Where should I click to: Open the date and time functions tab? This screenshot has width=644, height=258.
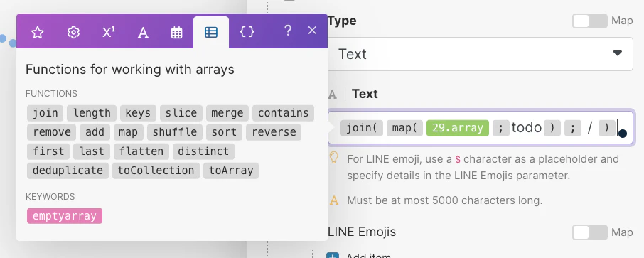click(x=176, y=32)
